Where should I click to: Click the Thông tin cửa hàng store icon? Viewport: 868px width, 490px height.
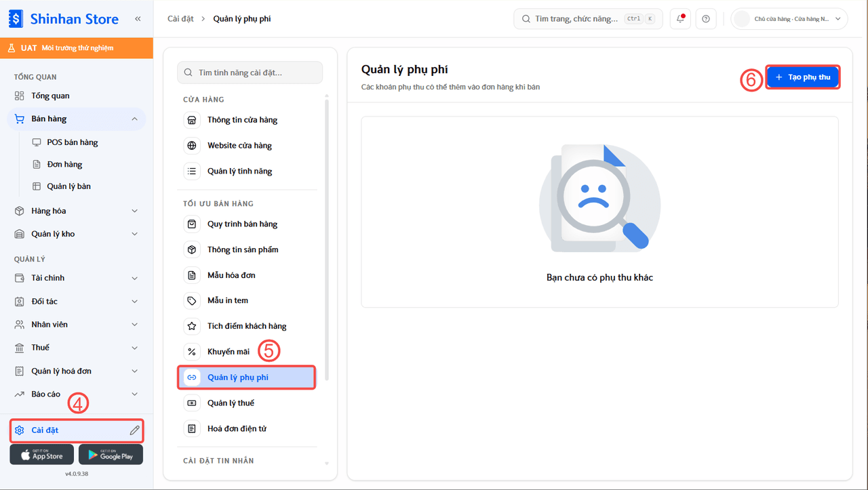[192, 120]
